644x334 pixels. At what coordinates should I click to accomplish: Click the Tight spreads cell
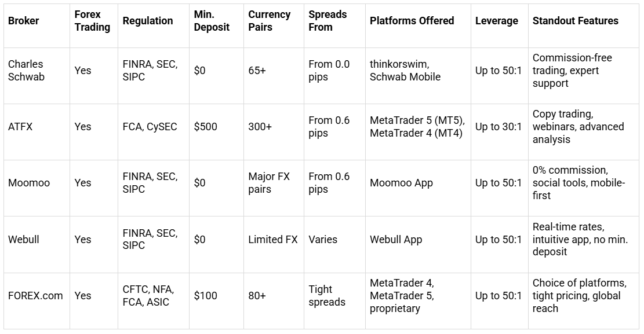[x=326, y=296]
